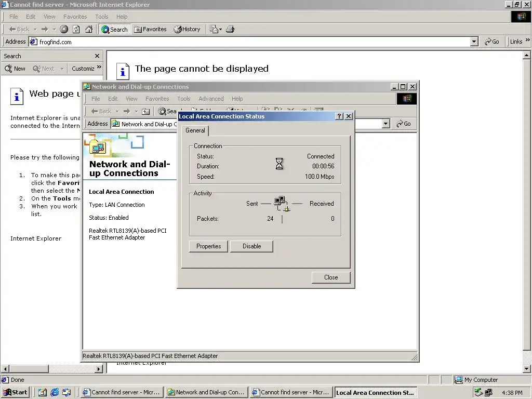Click network connection tray icon
This screenshot has width=532, height=399.
(488, 393)
